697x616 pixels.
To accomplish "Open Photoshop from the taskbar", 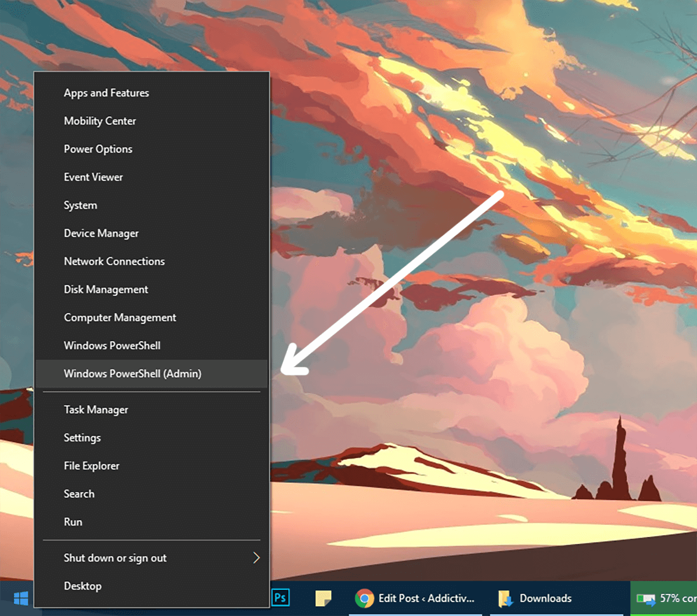I will (281, 598).
